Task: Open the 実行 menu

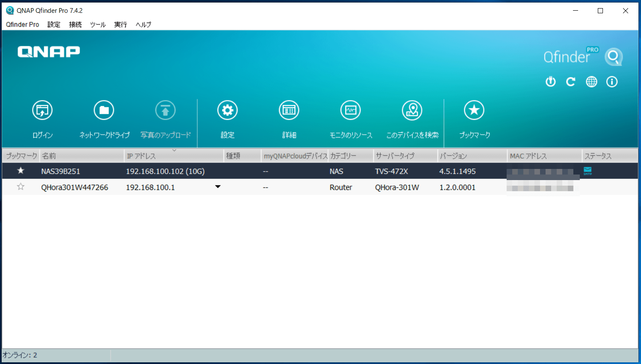Action: click(121, 24)
